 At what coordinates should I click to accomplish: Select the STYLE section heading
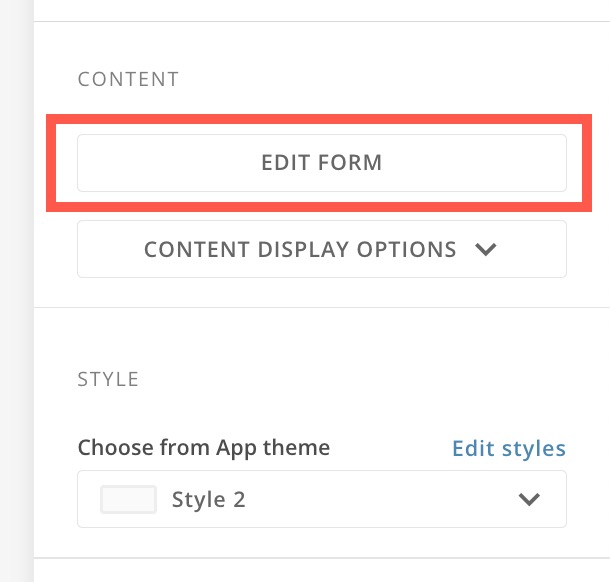pyautogui.click(x=108, y=379)
